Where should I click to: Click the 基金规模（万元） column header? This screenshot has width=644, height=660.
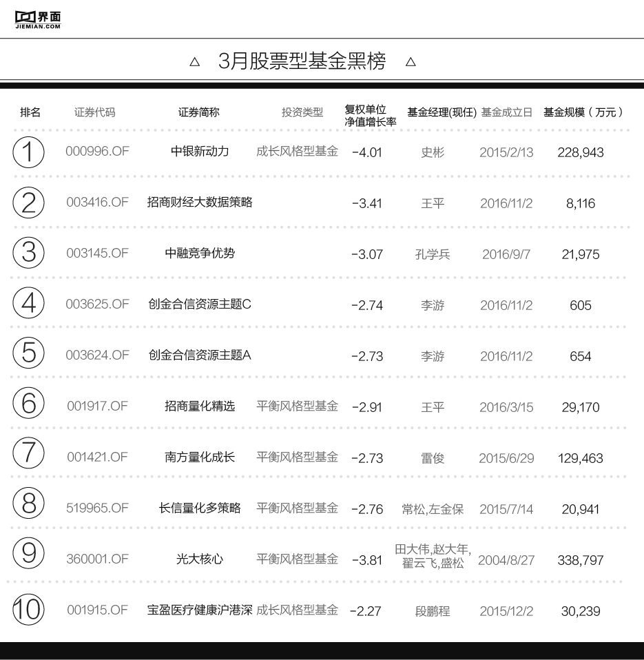click(x=583, y=112)
